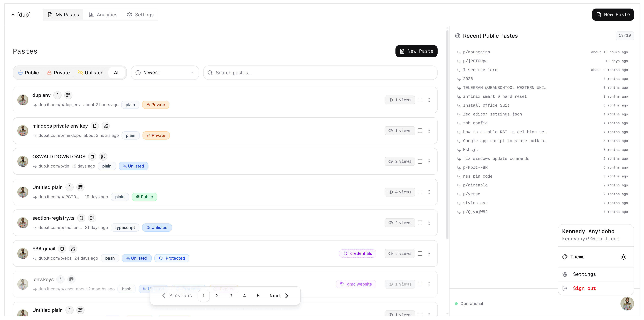
Task: Show QR code for mindops private env key
Action: 106,126
